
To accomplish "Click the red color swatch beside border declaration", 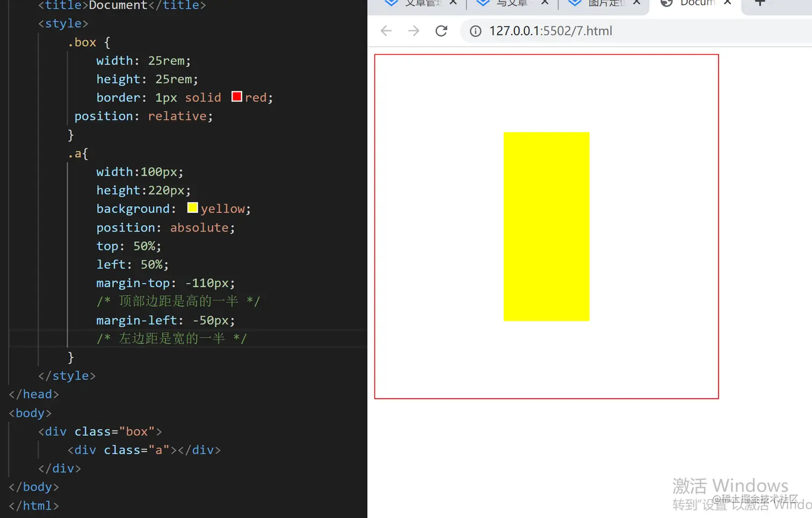I will 236,96.
